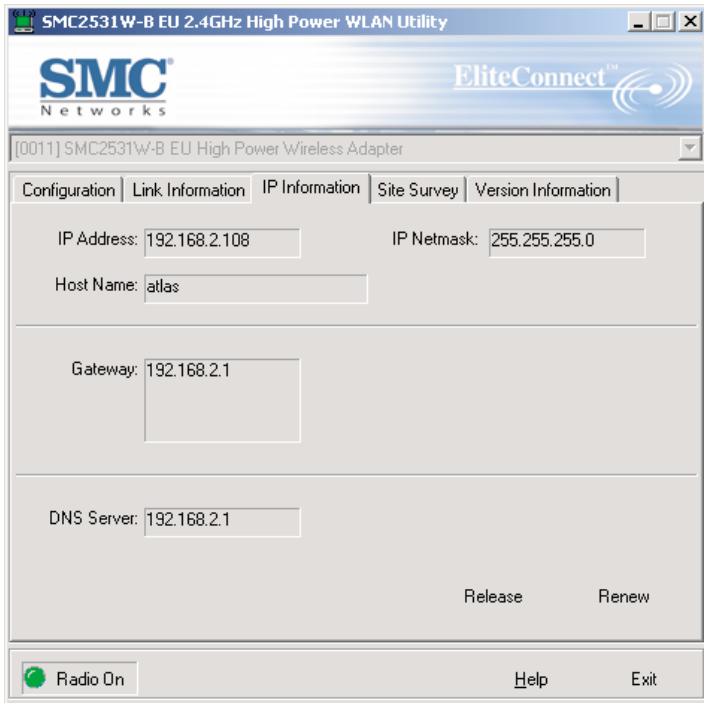Select the IP Information tab
The image size is (709, 704).
(x=311, y=188)
